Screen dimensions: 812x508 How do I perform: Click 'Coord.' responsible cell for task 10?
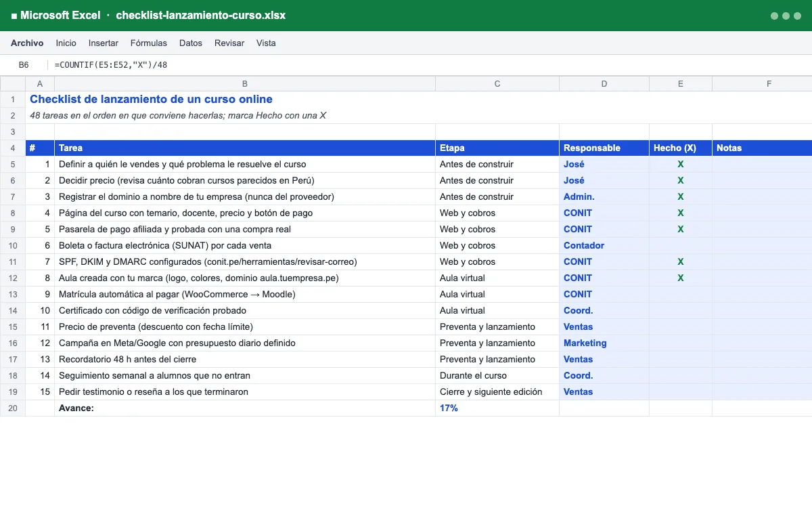click(x=604, y=310)
